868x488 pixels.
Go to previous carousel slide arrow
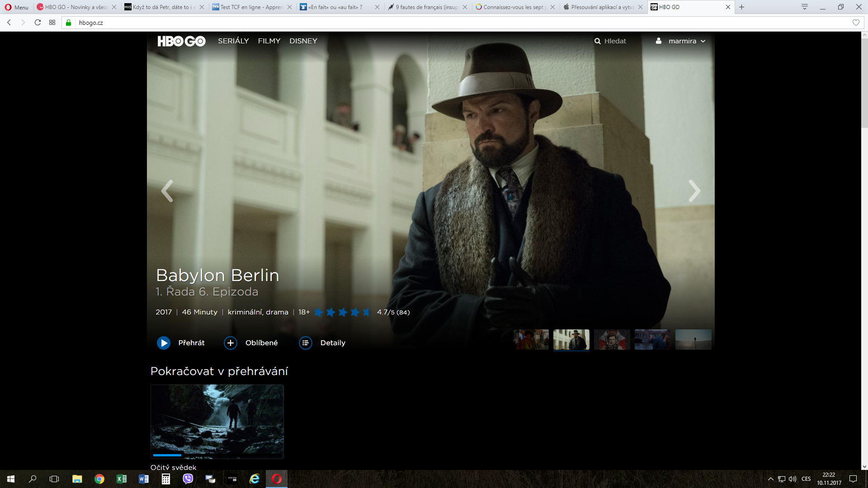pyautogui.click(x=167, y=191)
